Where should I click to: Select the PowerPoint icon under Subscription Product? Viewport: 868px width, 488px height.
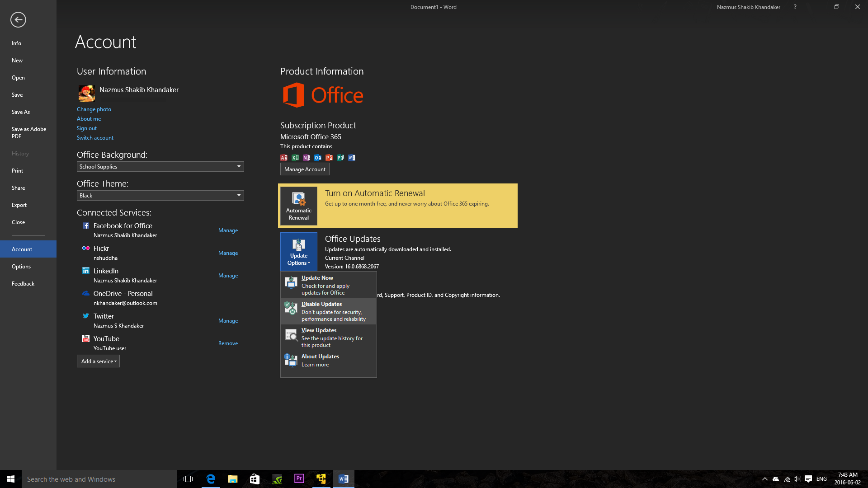pyautogui.click(x=329, y=158)
